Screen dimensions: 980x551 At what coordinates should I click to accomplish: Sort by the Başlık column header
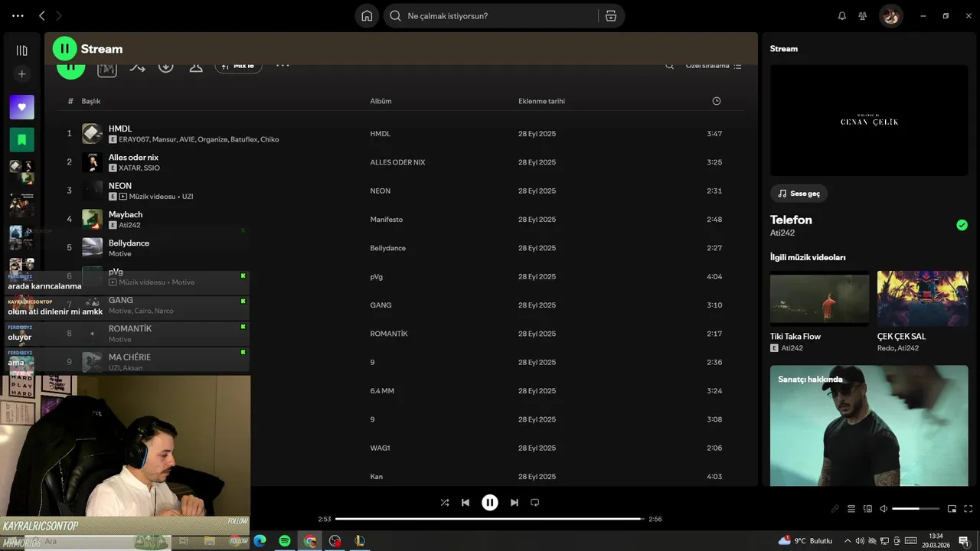click(91, 101)
